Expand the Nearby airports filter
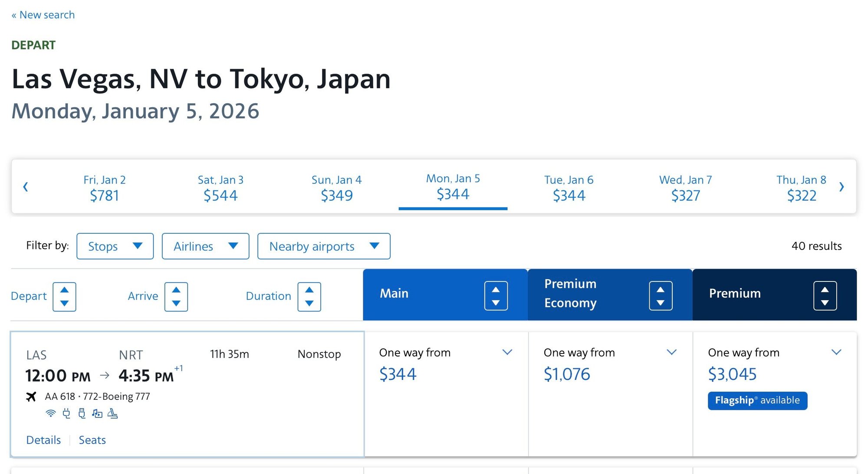This screenshot has width=868, height=474. point(324,246)
